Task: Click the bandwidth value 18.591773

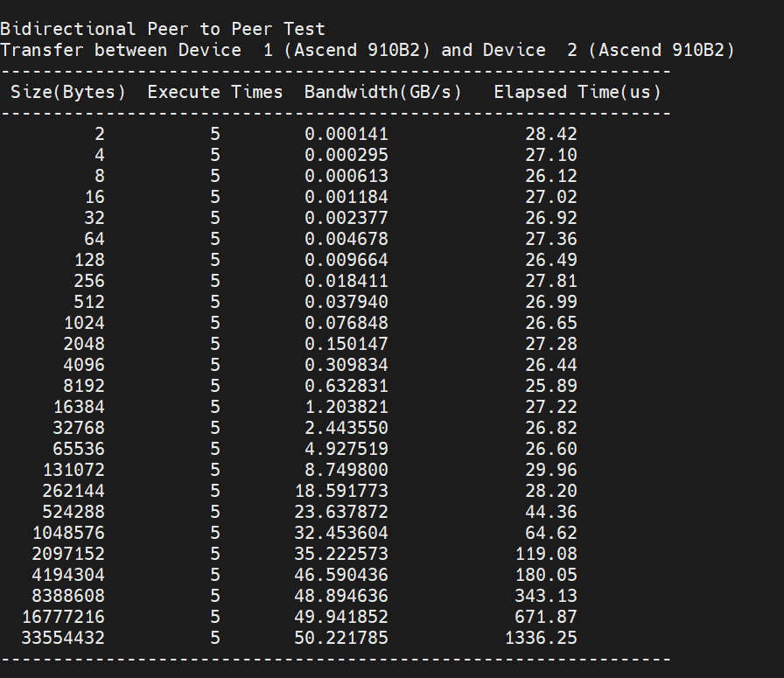Action: (x=341, y=491)
